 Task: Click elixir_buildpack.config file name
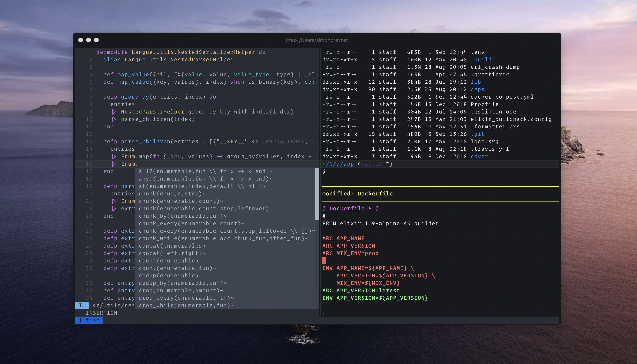(x=511, y=119)
